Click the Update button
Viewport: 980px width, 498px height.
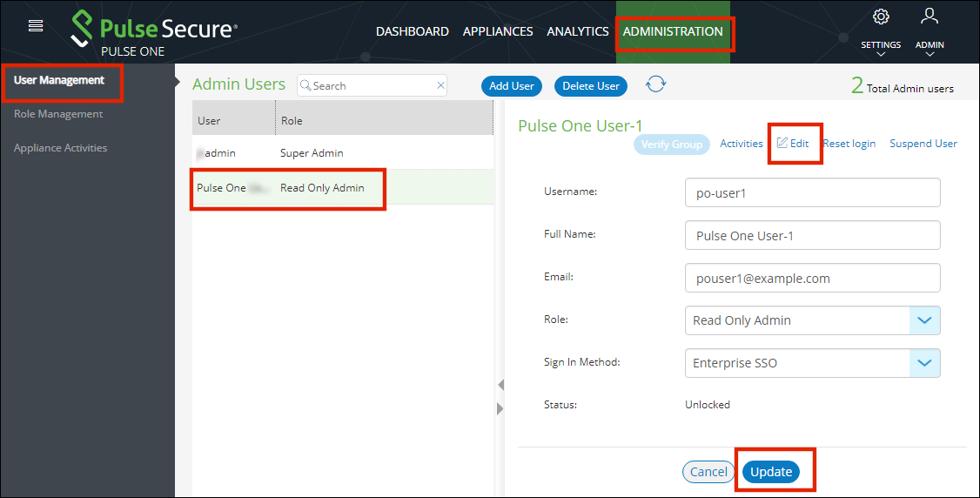point(771,472)
